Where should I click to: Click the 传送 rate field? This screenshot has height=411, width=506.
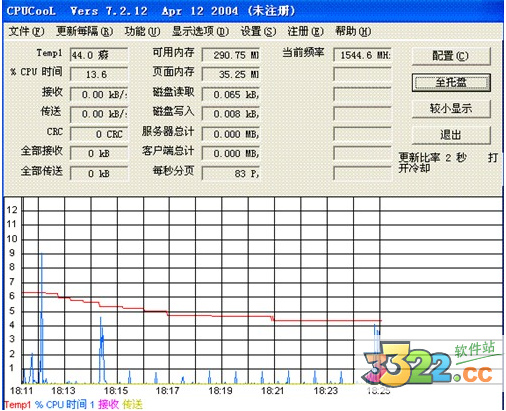pyautogui.click(x=99, y=114)
